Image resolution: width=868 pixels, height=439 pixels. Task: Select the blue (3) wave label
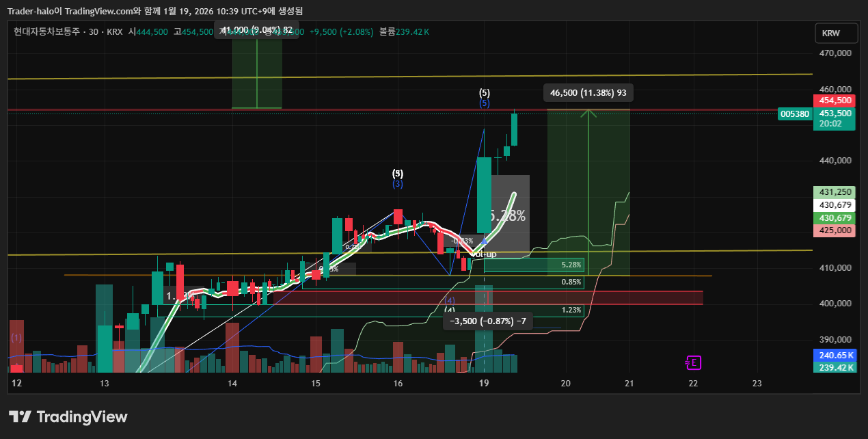click(398, 184)
